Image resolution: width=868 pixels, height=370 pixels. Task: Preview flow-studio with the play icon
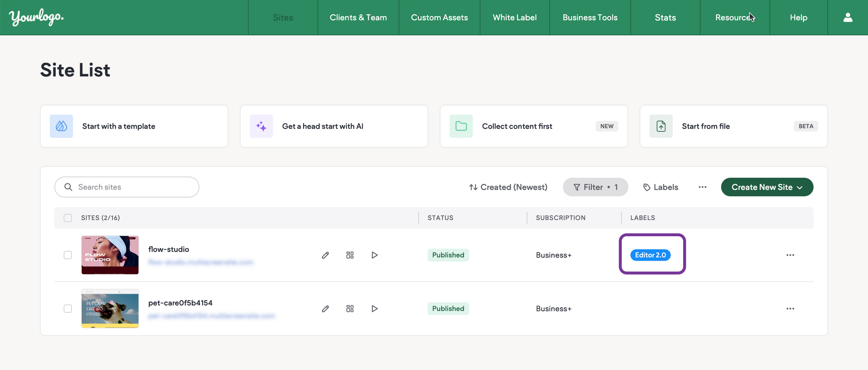(x=374, y=255)
